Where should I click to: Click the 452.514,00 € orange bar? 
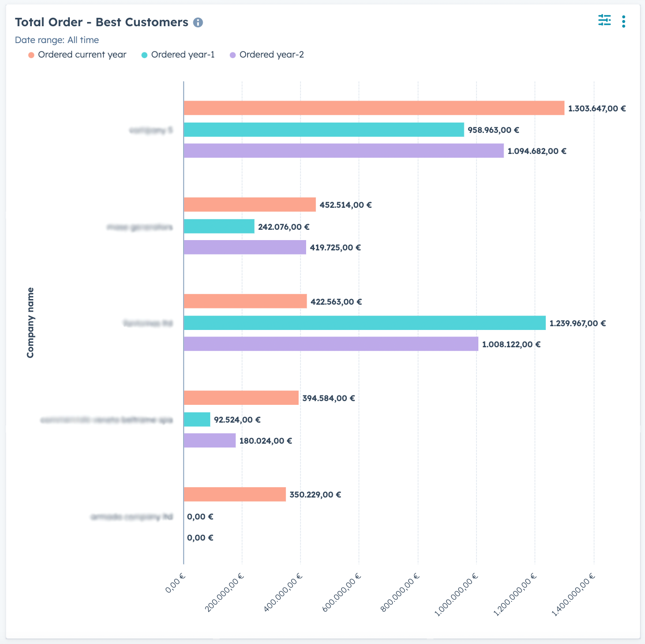249,205
